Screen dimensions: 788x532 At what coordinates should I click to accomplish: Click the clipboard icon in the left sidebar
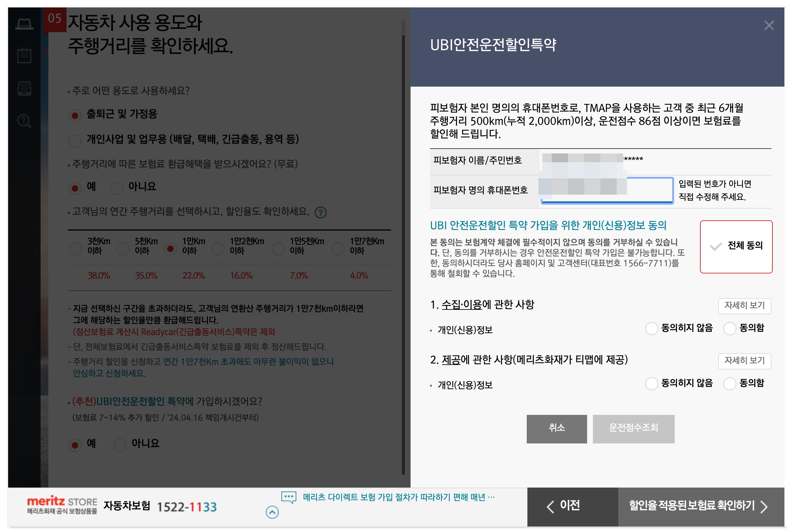pyautogui.click(x=24, y=55)
